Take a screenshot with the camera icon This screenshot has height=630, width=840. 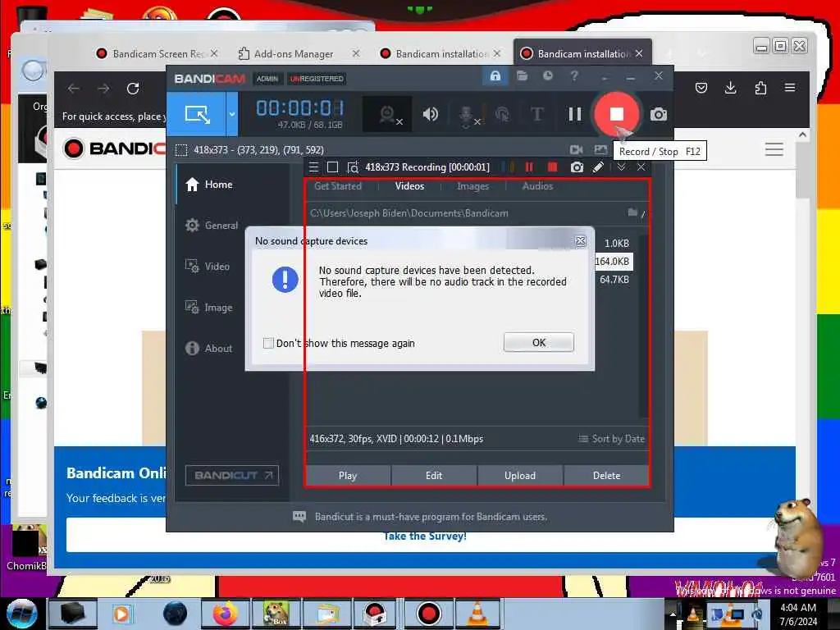[659, 114]
